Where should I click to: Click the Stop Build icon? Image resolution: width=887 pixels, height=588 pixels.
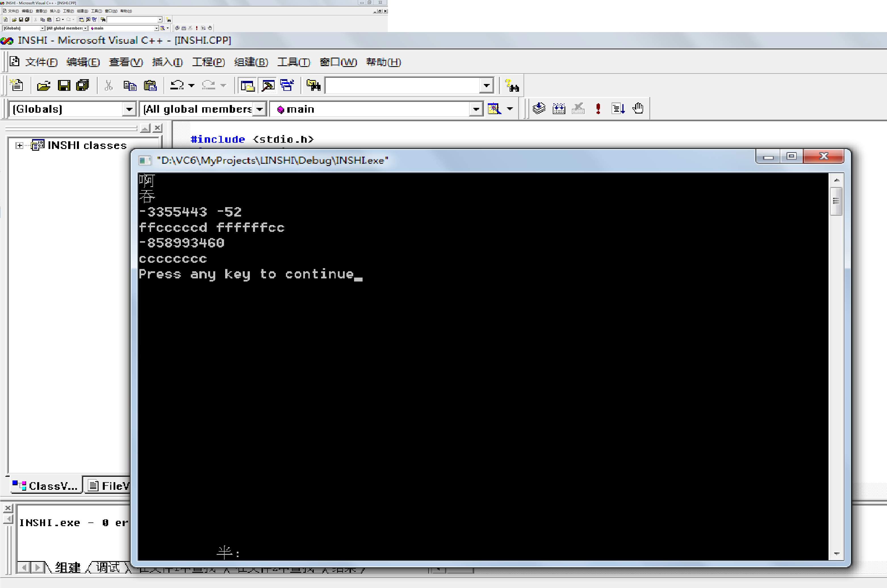pyautogui.click(x=578, y=109)
